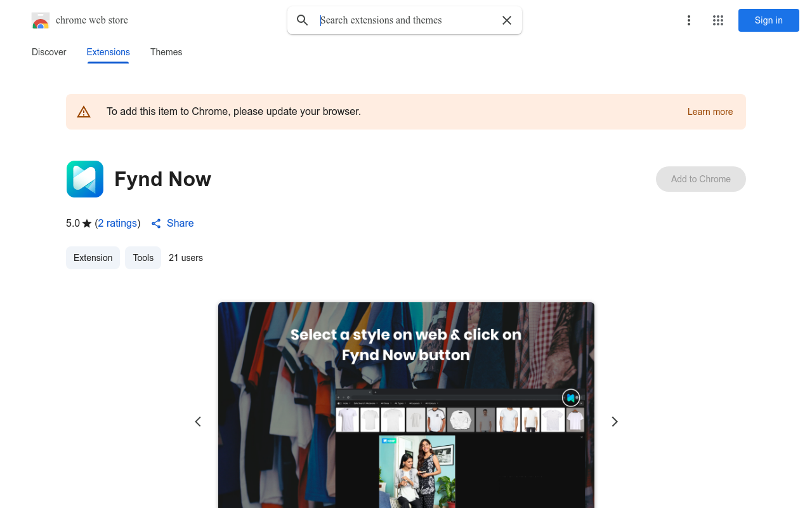Open the Themes tab

coord(166,52)
